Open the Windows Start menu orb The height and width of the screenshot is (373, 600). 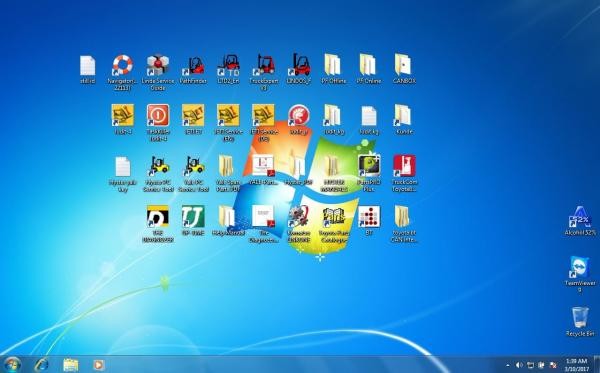click(x=12, y=364)
